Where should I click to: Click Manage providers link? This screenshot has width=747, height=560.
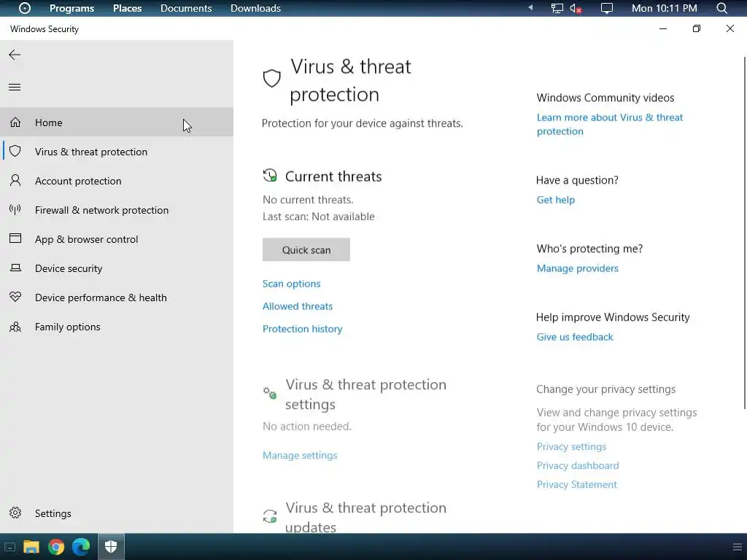578,268
